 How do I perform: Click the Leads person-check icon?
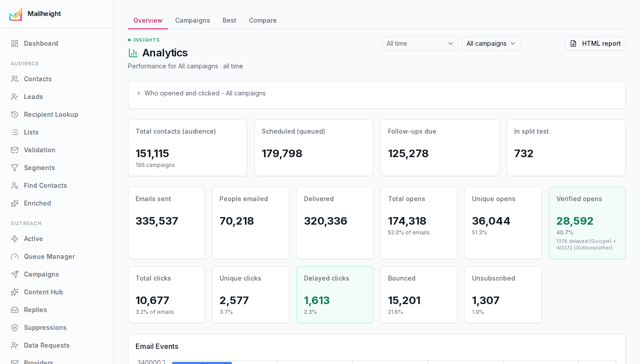click(15, 97)
